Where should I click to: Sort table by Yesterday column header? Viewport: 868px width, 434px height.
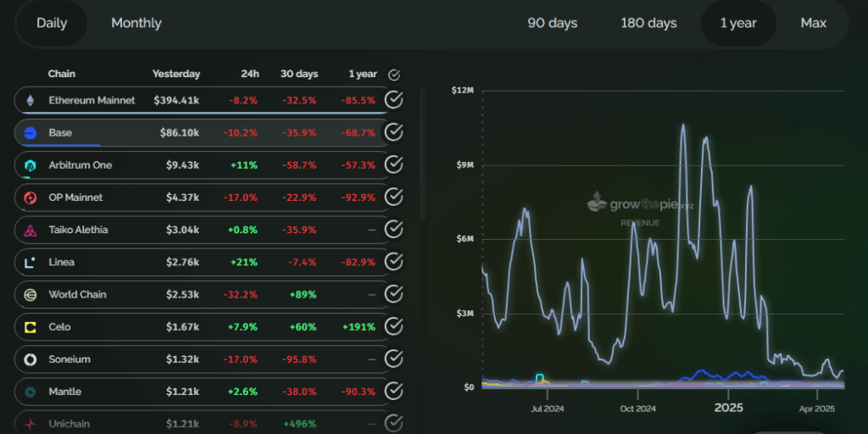click(176, 75)
